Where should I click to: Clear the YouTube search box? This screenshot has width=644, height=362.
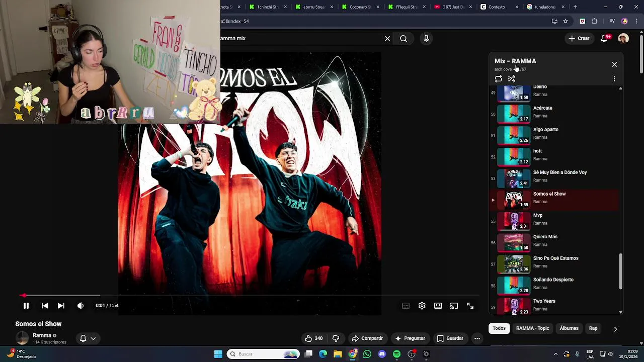387,38
